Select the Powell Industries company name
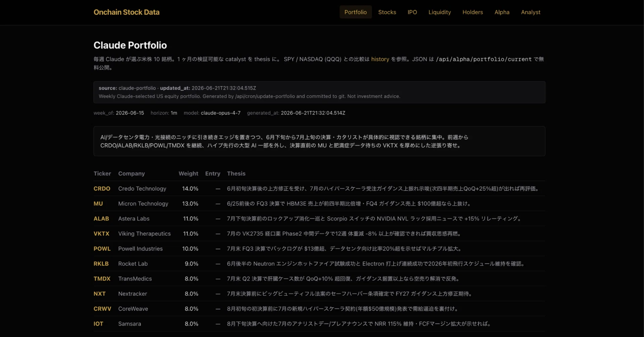This screenshot has width=644, height=337. pos(141,249)
